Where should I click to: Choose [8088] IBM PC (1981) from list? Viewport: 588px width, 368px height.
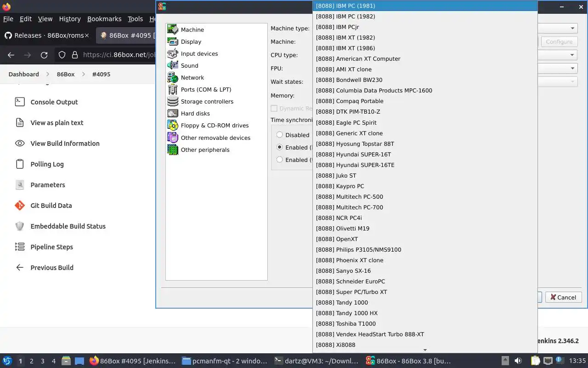425,6
